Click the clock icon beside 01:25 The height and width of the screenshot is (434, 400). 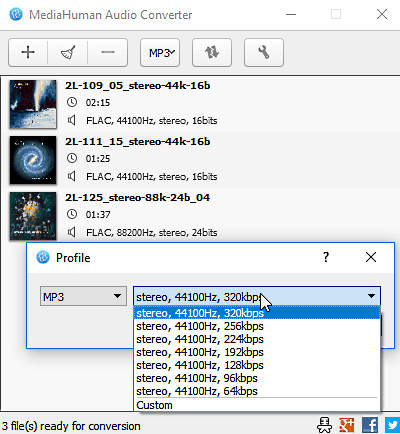[x=72, y=158]
